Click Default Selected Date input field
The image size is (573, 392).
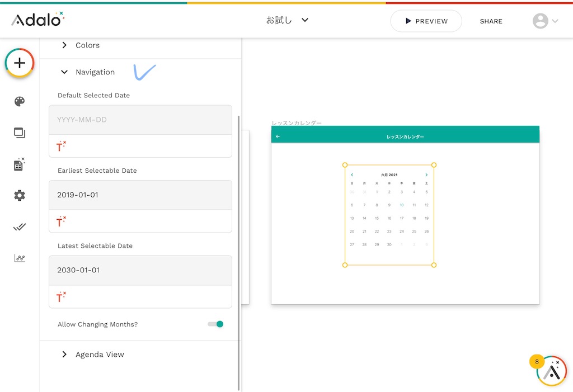click(x=140, y=120)
